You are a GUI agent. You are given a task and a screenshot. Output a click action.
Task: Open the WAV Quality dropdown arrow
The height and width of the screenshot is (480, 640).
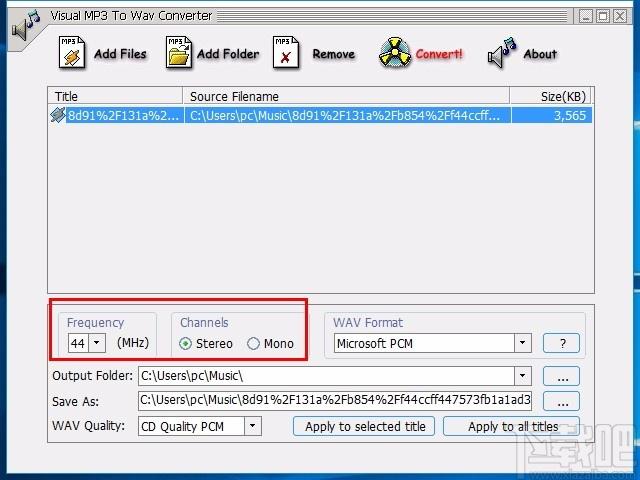tap(253, 426)
